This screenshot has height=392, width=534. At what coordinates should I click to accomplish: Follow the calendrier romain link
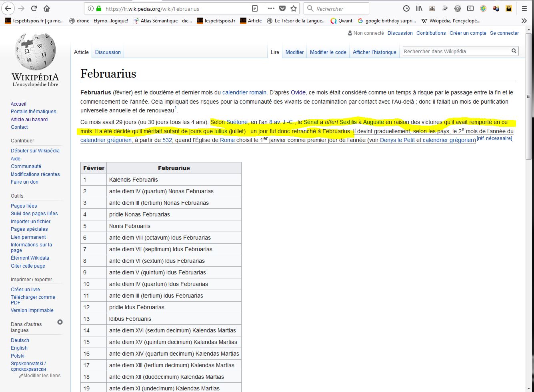244,92
